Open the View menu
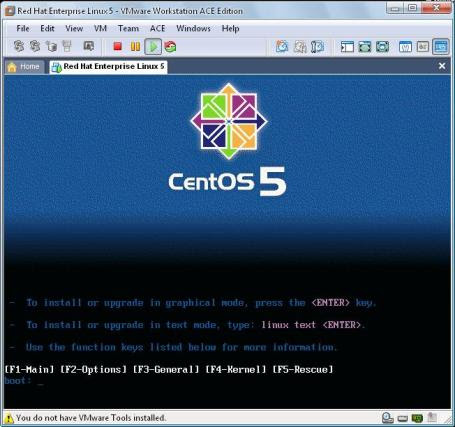This screenshot has height=427, width=455. click(74, 28)
